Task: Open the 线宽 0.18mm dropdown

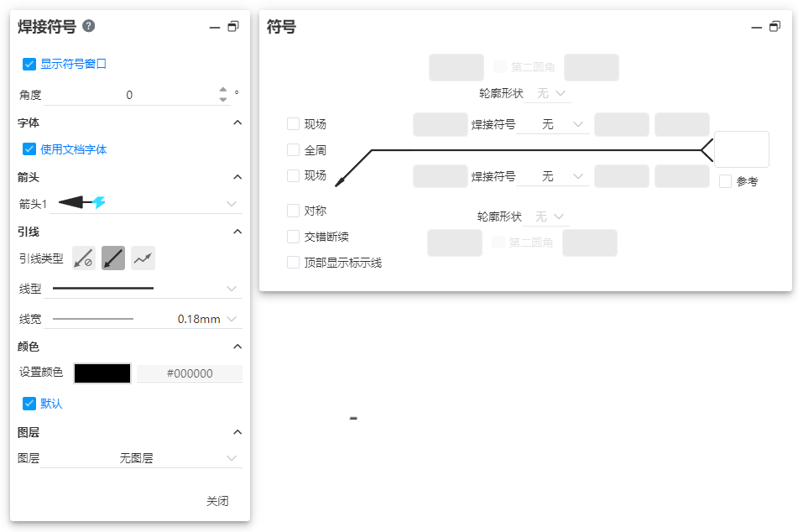Action: [232, 319]
